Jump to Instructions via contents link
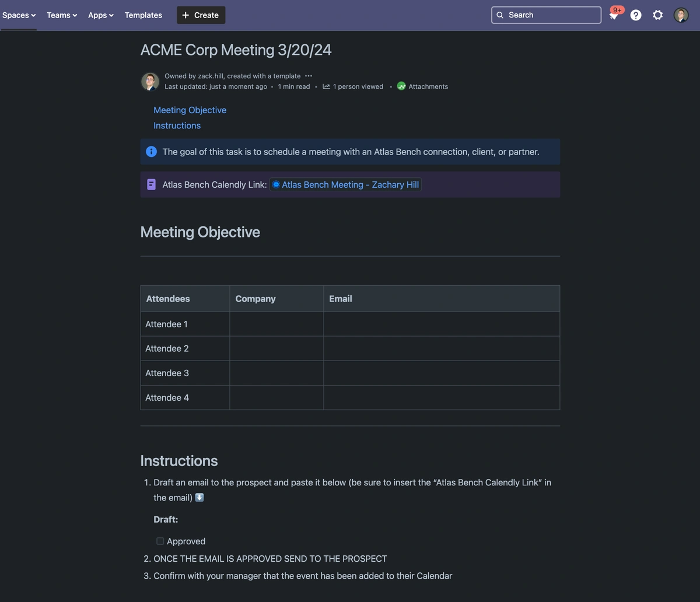The image size is (700, 602). pyautogui.click(x=177, y=125)
